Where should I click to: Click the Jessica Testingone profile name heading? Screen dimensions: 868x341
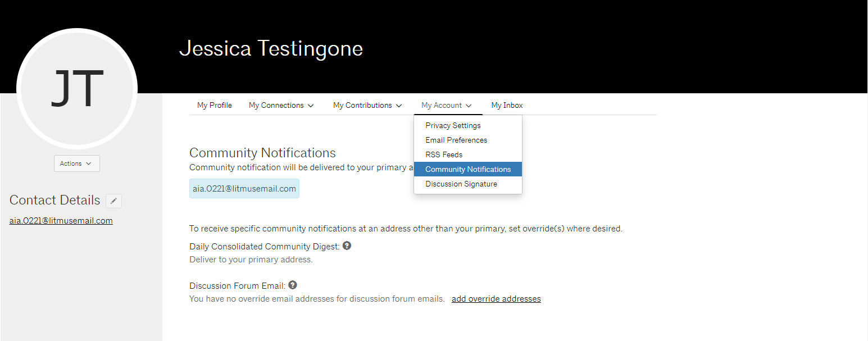point(271,49)
